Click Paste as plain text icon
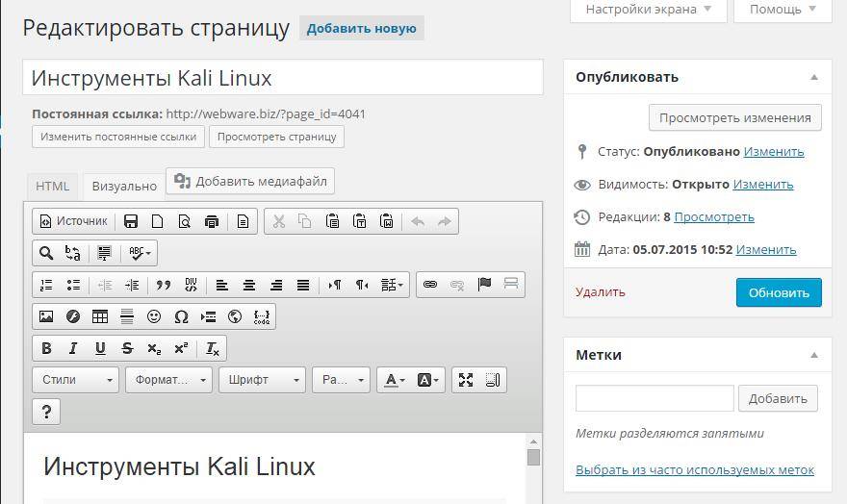Screen dimensions: 847x504 (359, 221)
